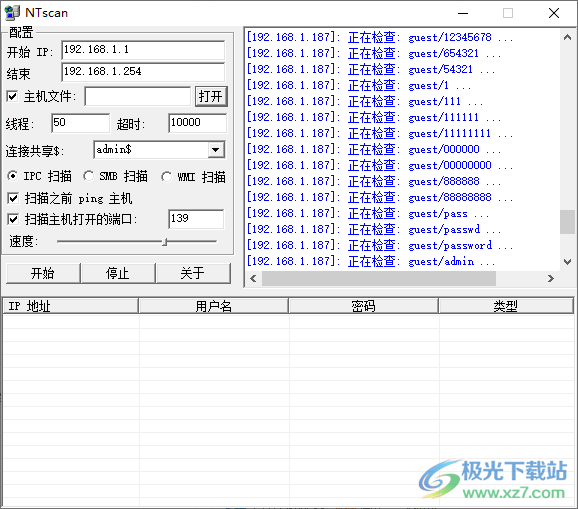This screenshot has height=509, width=578.
Task: Minimize the NTscan window
Action: coord(463,13)
